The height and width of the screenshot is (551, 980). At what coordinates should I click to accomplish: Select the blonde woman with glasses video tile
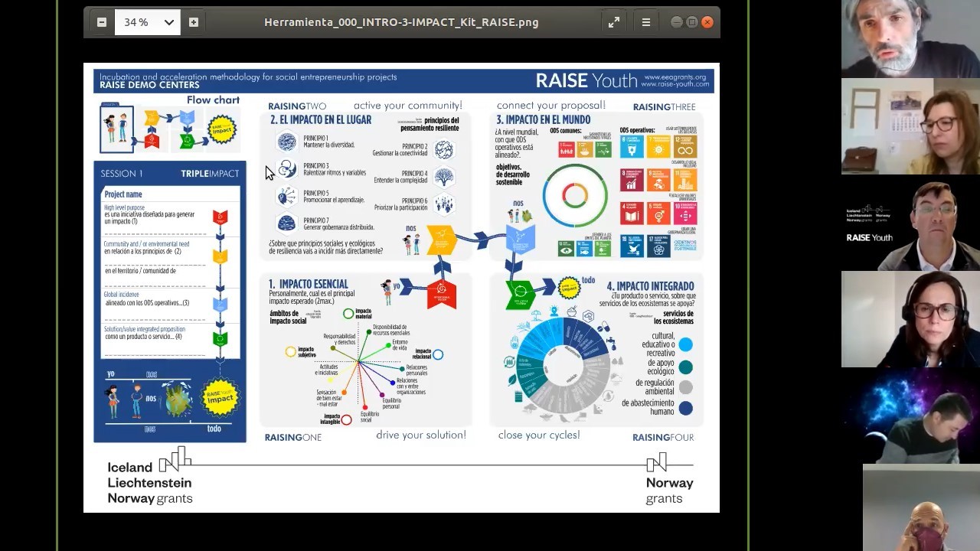[910, 126]
